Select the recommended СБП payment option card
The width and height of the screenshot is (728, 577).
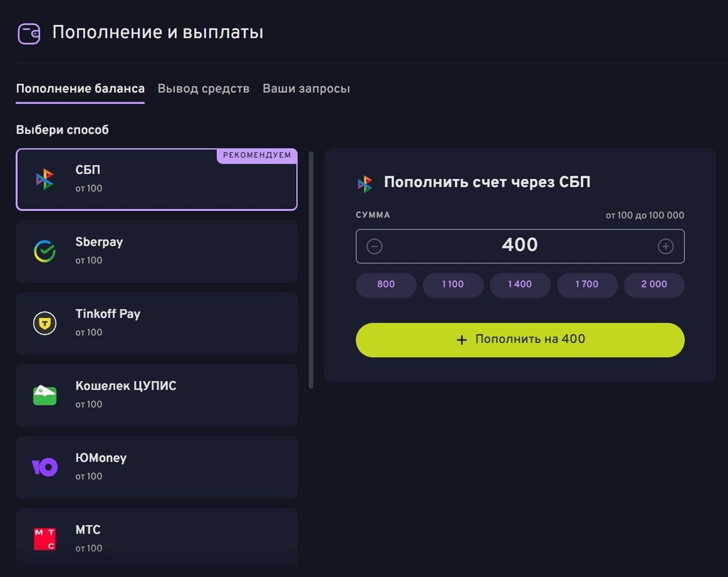(157, 179)
